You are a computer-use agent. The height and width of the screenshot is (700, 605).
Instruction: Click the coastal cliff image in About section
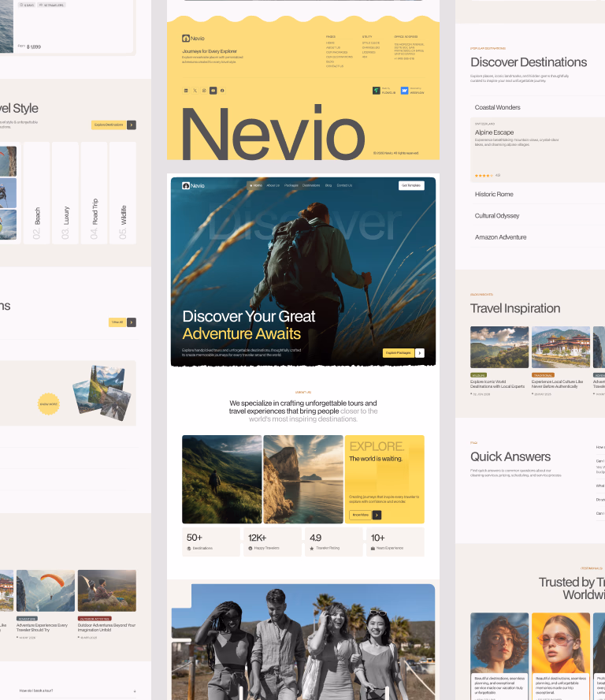pos(303,479)
